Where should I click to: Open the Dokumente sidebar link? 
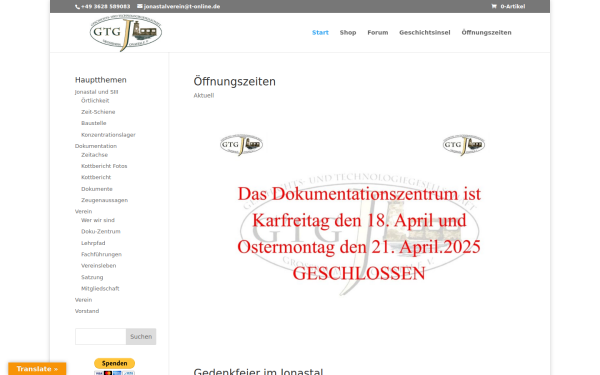coord(97,189)
